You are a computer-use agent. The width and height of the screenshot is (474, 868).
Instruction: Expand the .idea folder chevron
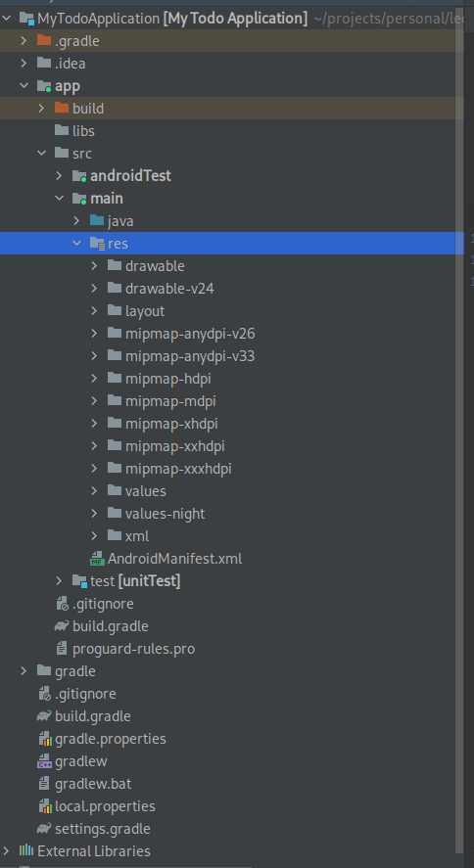point(24,63)
